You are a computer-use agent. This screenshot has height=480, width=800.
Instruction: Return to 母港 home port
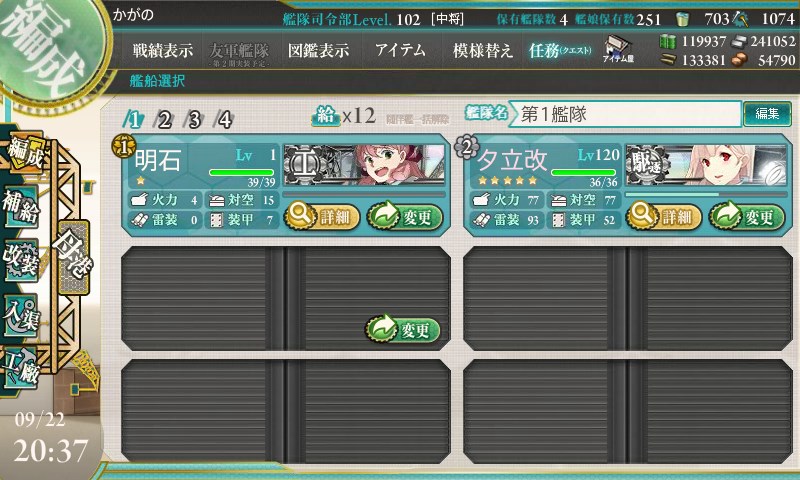point(73,258)
